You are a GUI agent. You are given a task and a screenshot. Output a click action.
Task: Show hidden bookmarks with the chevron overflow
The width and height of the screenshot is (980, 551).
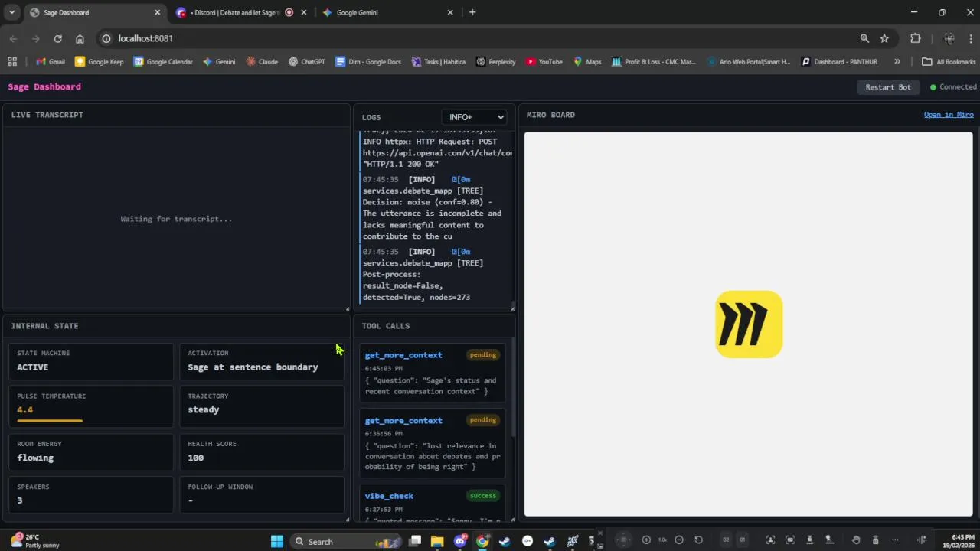click(897, 62)
